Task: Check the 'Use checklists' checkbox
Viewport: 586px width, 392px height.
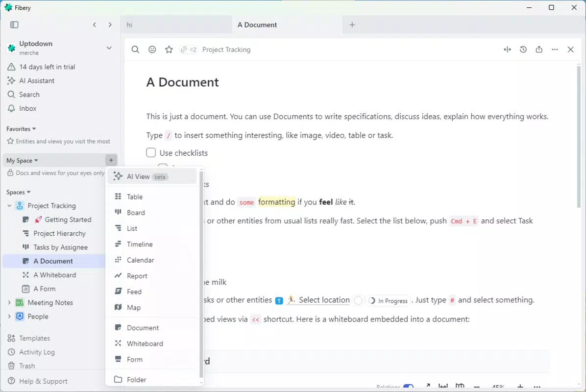Action: point(151,152)
